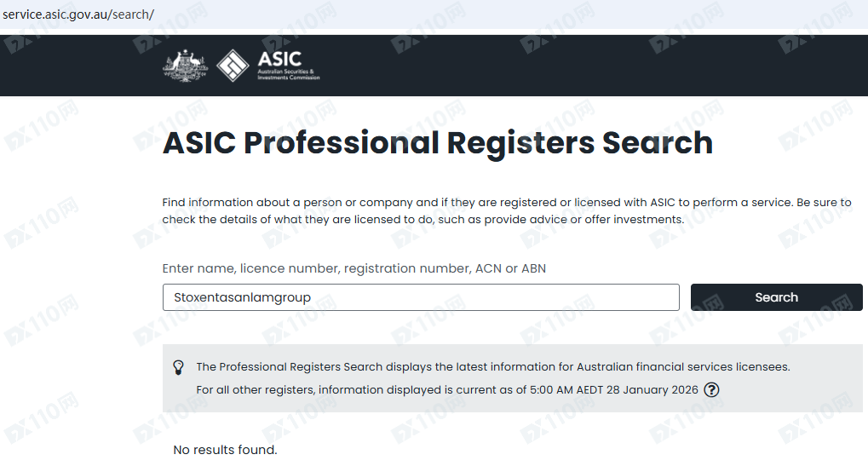Click the 'Professional Registers Search displays' notice line

click(492, 367)
